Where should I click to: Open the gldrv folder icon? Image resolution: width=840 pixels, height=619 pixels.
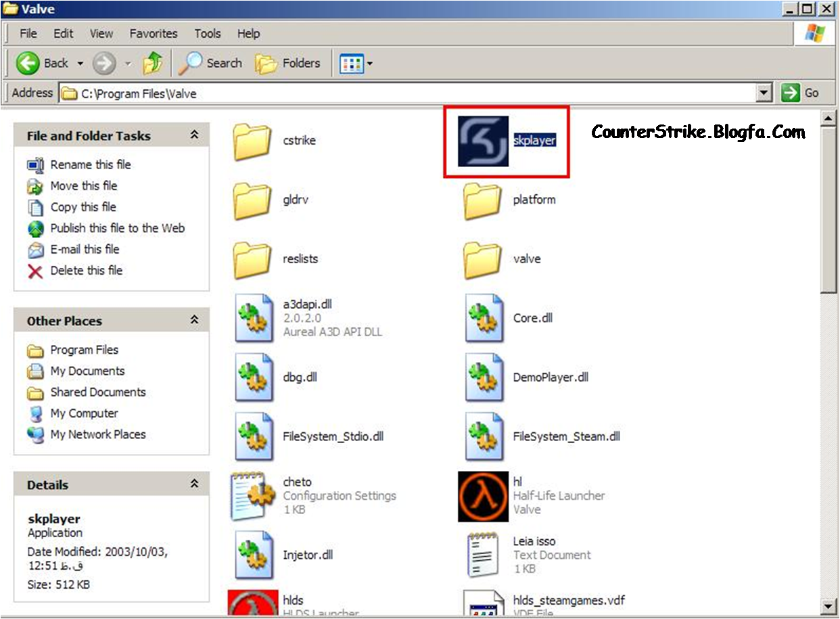(252, 200)
